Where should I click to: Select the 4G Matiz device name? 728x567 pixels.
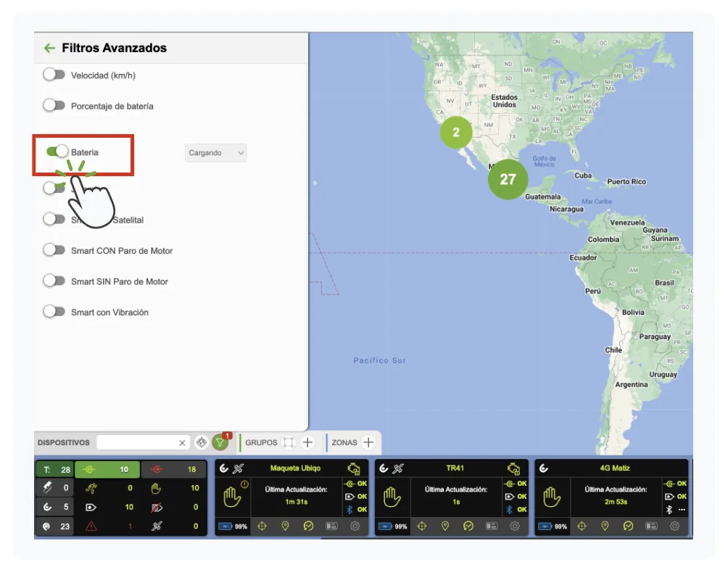(615, 468)
